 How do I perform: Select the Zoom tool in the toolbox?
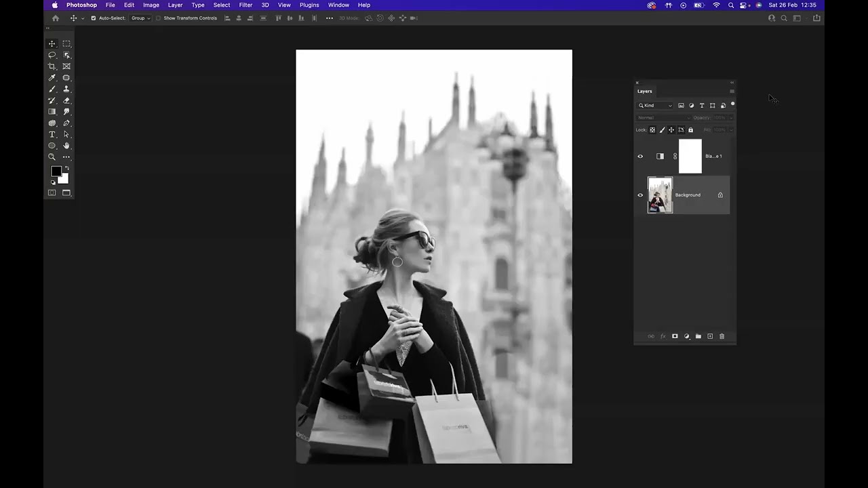tap(52, 157)
